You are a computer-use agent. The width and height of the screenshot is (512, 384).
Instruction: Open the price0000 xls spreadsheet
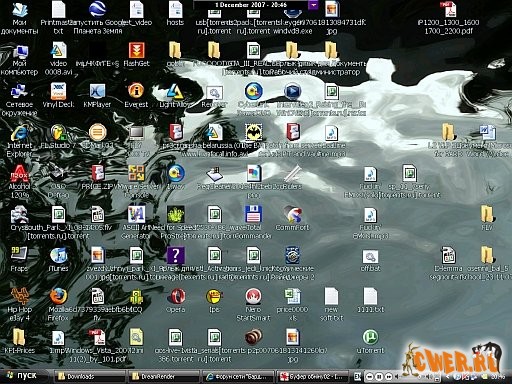292,304
